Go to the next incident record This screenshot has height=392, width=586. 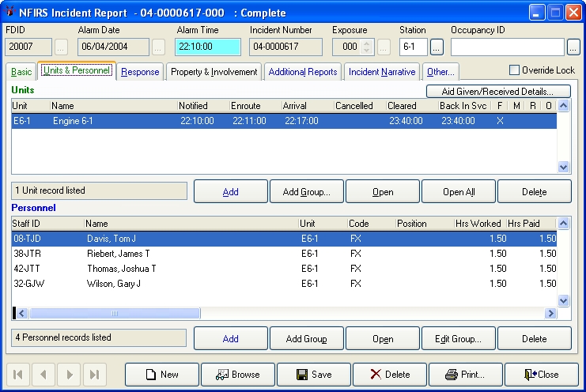point(69,375)
